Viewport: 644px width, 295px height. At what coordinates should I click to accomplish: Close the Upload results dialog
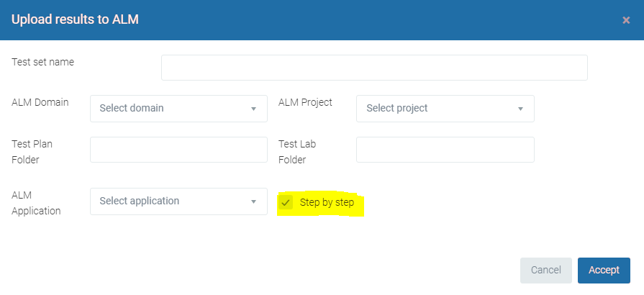626,20
